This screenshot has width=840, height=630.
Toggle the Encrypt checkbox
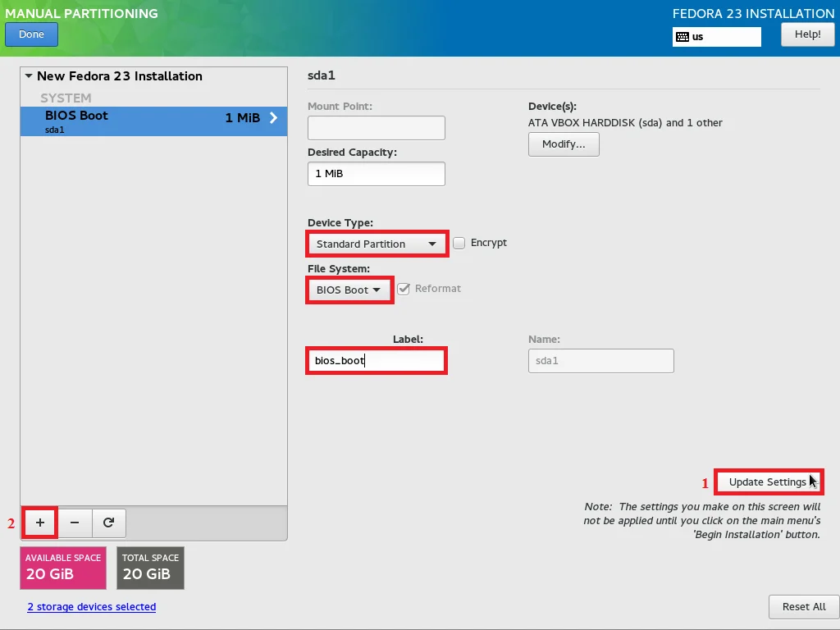[459, 243]
